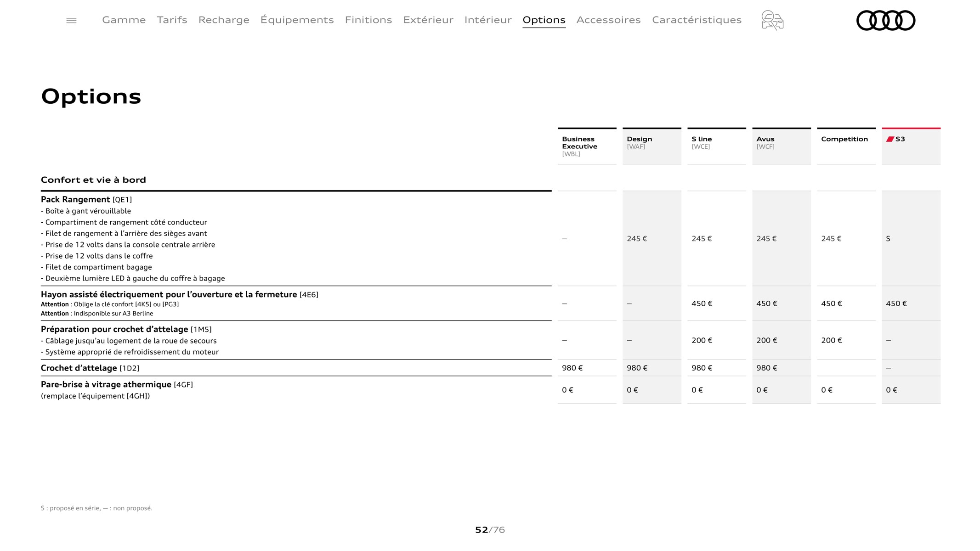
Task: Click Pare-brise Business Executive price 0 €
Action: (x=568, y=390)
